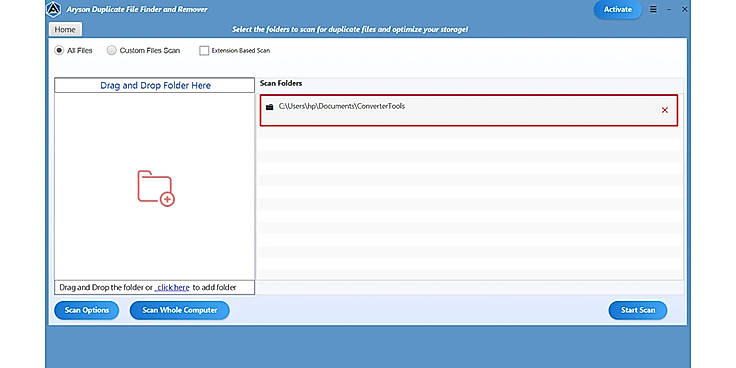This screenshot has height=368, width=736.
Task: Open the hamburger menu icon
Action: (653, 9)
